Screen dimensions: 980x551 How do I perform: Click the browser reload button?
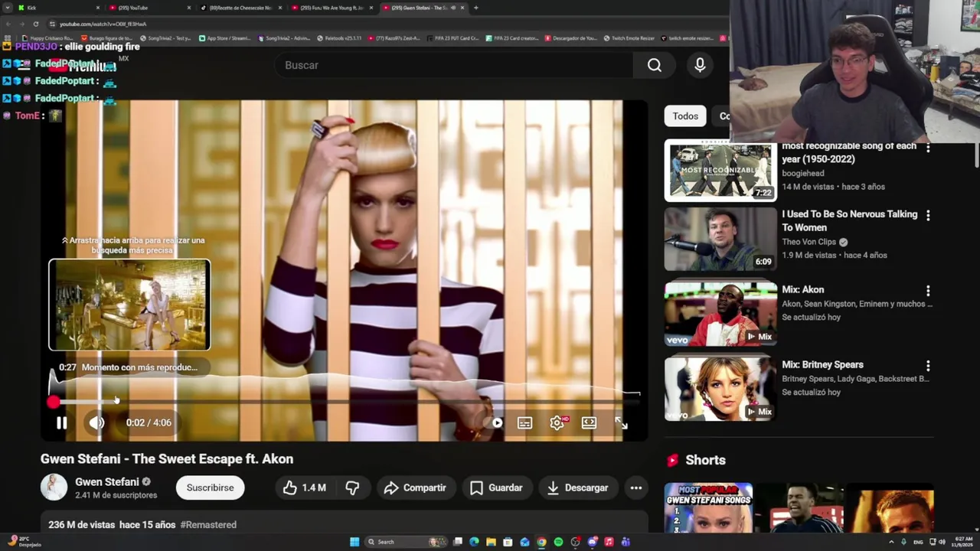click(x=35, y=24)
